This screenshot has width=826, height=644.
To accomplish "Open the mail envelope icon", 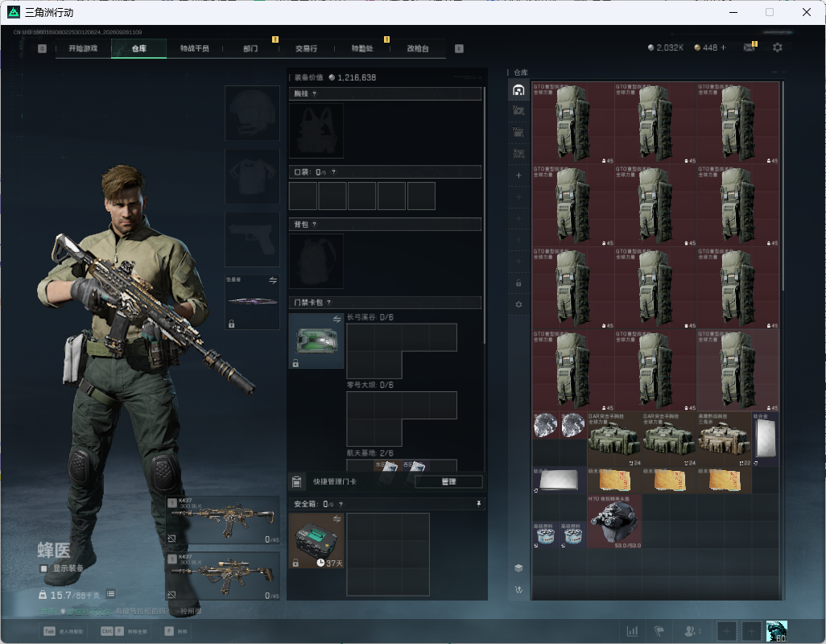I will 749,48.
